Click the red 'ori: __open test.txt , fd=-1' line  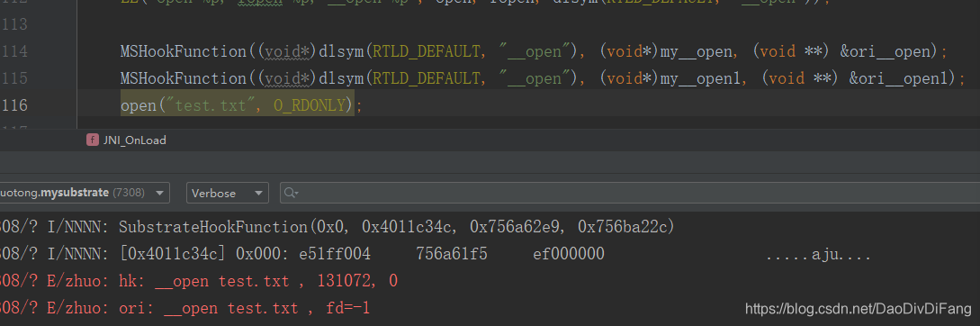(185, 308)
